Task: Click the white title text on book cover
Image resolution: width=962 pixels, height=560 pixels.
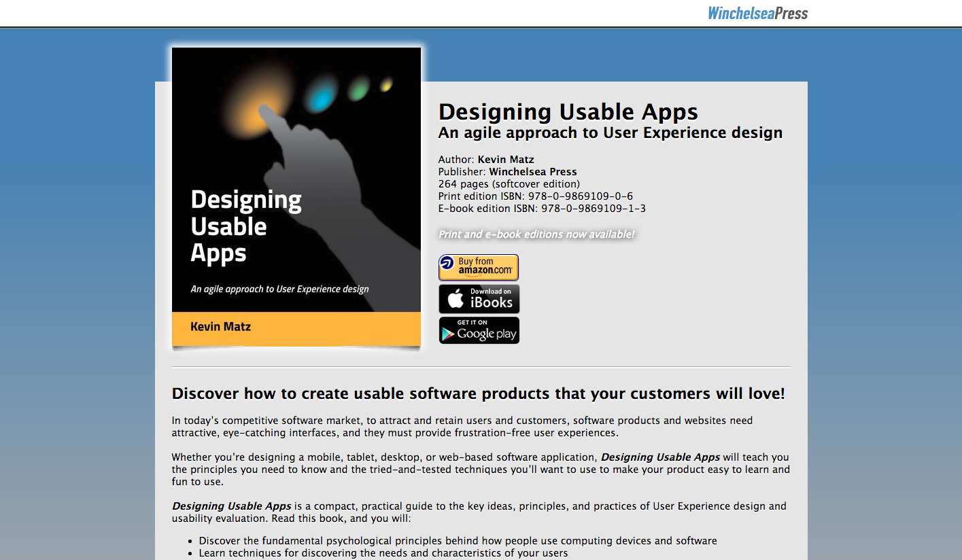Action: tap(245, 226)
